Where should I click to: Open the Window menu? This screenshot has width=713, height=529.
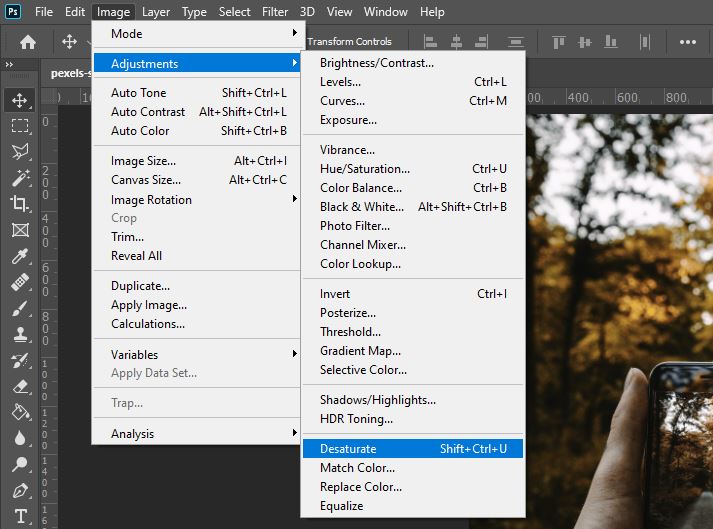click(385, 11)
